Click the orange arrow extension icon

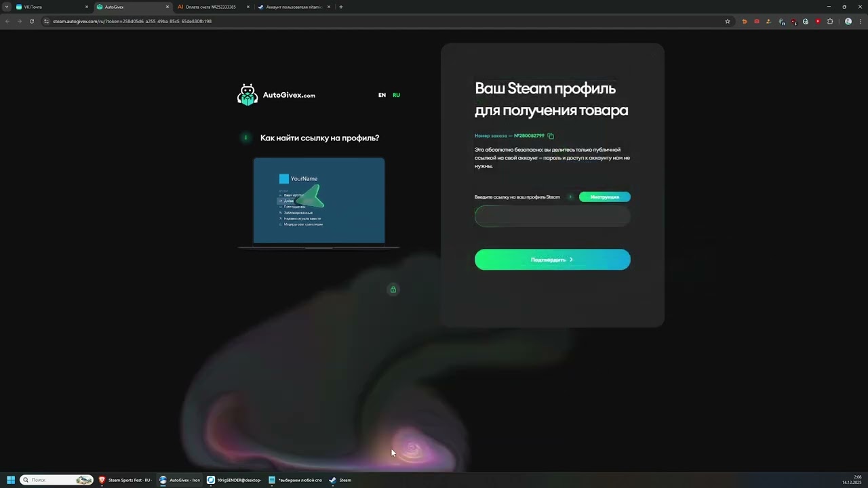point(745,21)
